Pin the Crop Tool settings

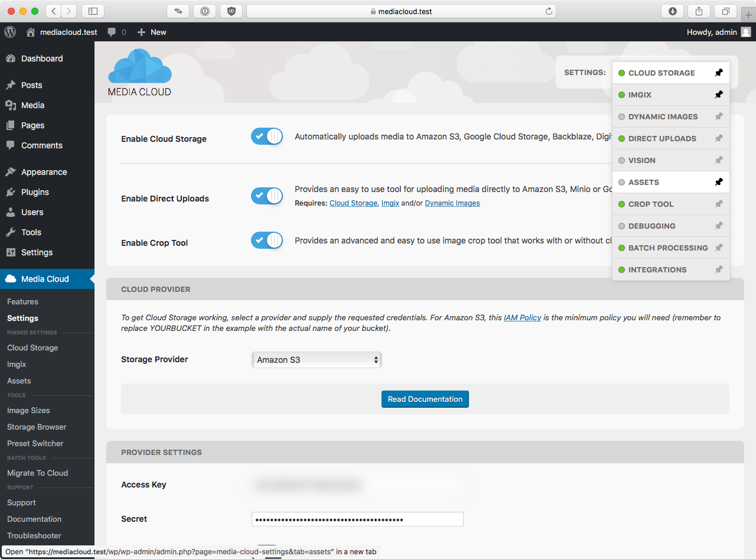(718, 204)
